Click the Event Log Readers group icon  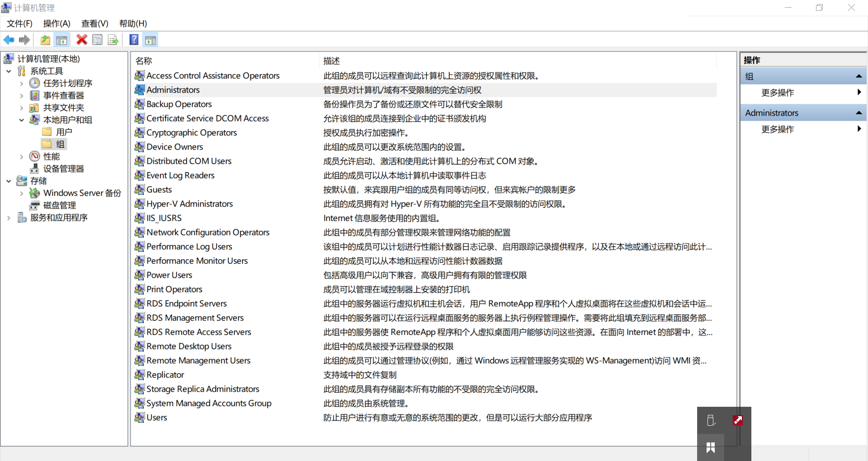[140, 175]
